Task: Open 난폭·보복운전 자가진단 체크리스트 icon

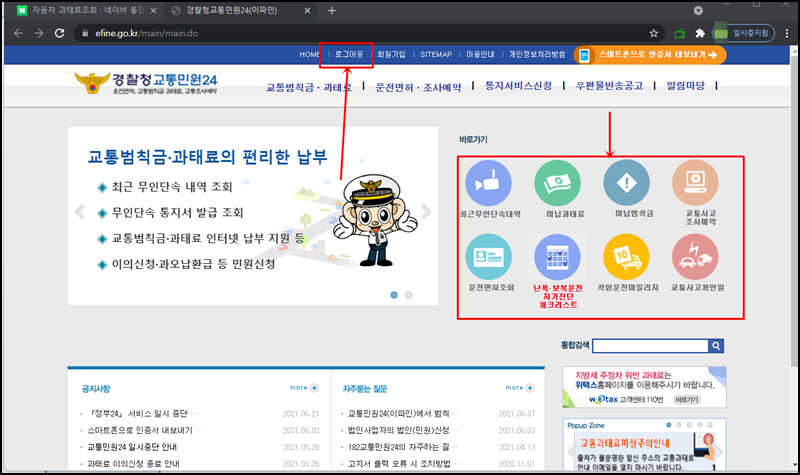Action: coord(557,257)
